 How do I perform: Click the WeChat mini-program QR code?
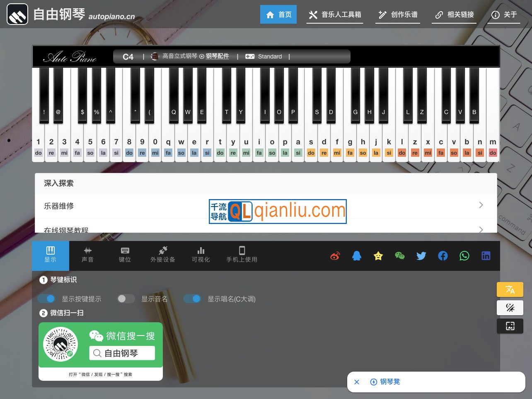point(61,344)
